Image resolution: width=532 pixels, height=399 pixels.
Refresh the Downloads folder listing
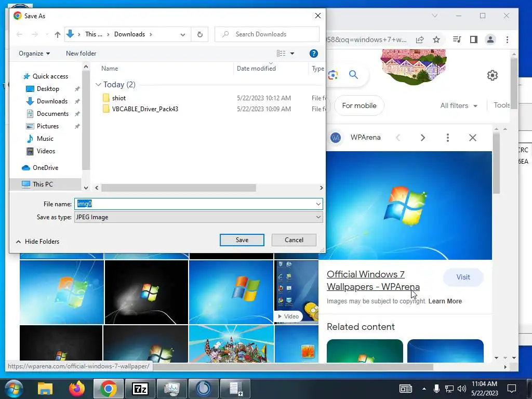(x=200, y=34)
